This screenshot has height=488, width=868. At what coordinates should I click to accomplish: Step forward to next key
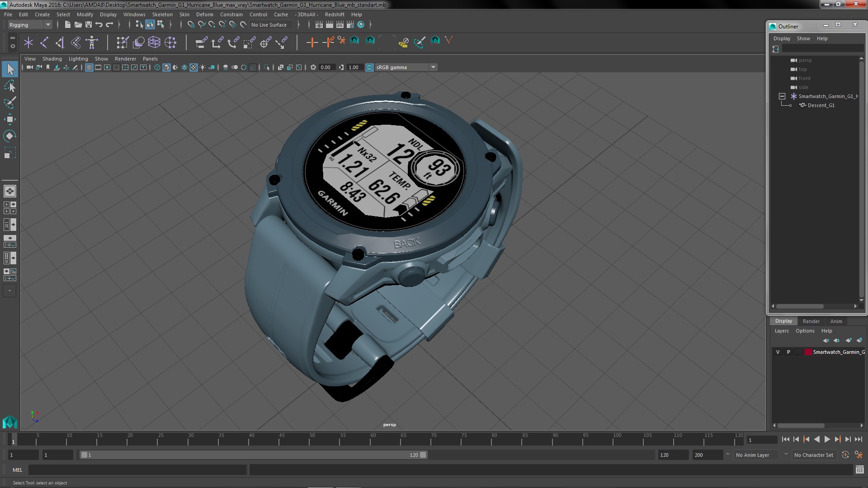(838, 439)
